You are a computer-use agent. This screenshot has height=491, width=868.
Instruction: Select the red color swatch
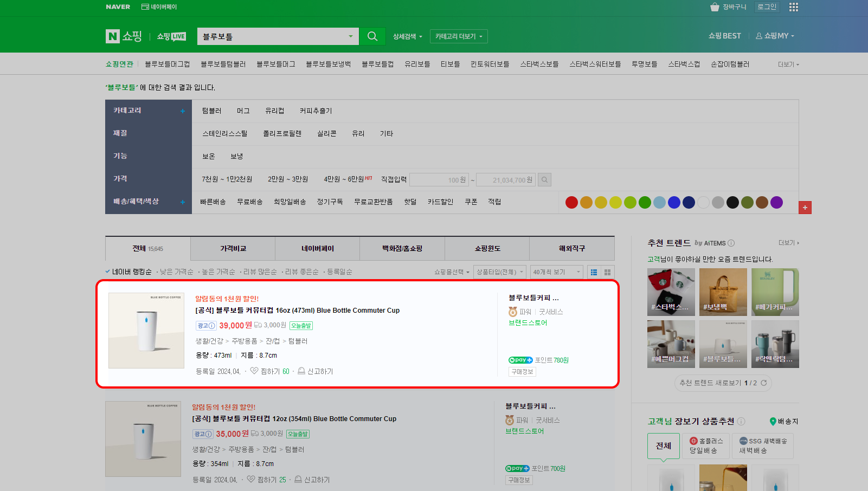(x=571, y=203)
